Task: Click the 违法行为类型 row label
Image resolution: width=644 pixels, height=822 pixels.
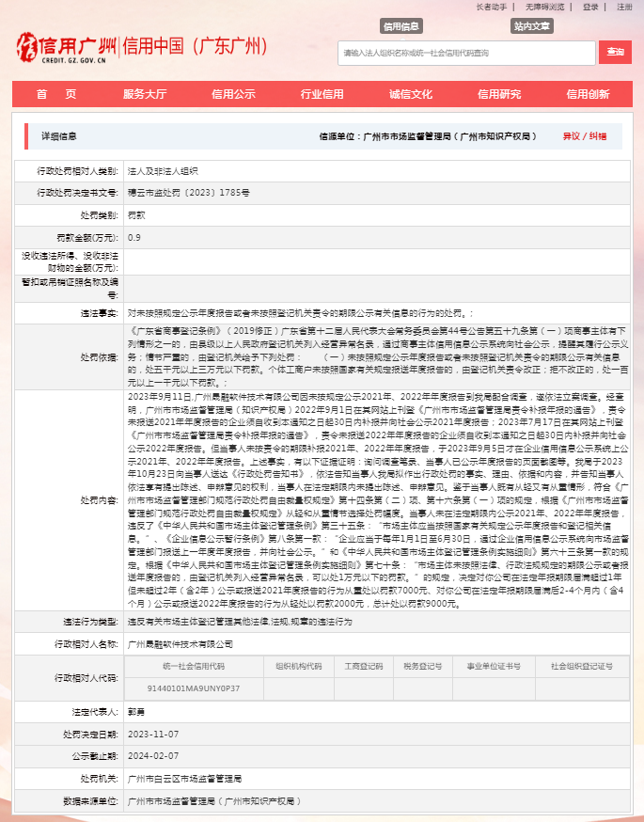Action: pos(90,622)
